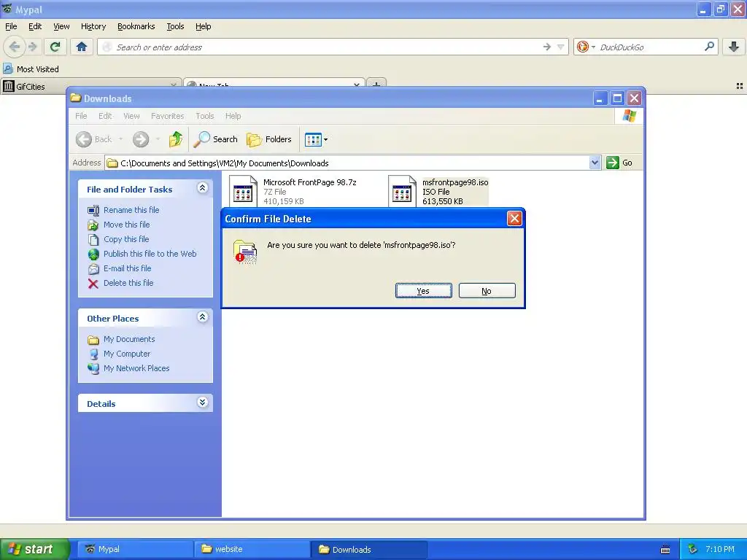Viewport: 747px width, 560px height.
Task: Go up one folder level in Explorer
Action: click(x=176, y=139)
